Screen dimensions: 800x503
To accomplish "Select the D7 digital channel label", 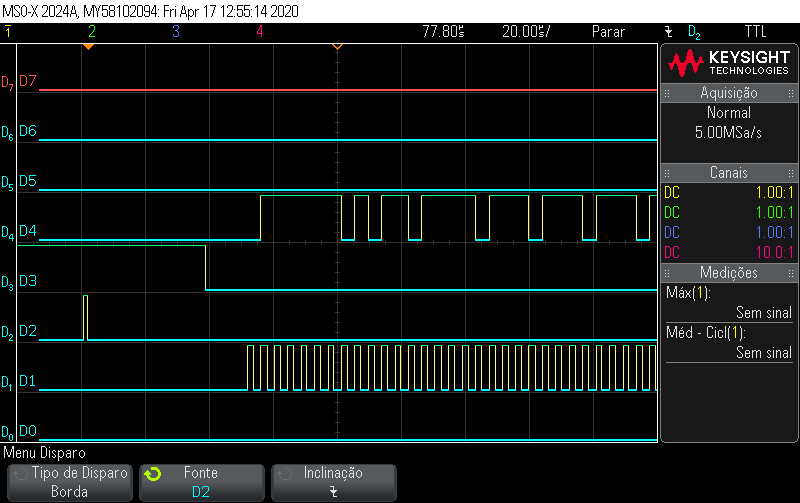I will (28, 81).
